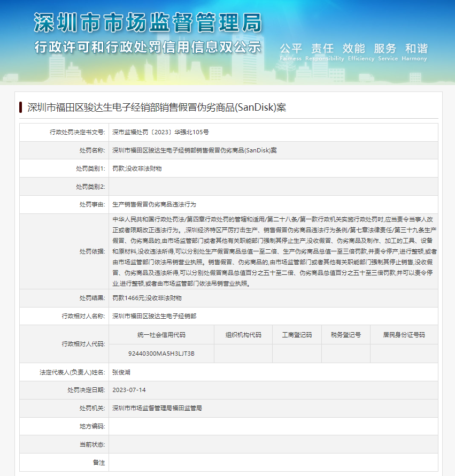
Task: Select credit code 92440300MA5H3LJT3B
Action: (x=161, y=354)
